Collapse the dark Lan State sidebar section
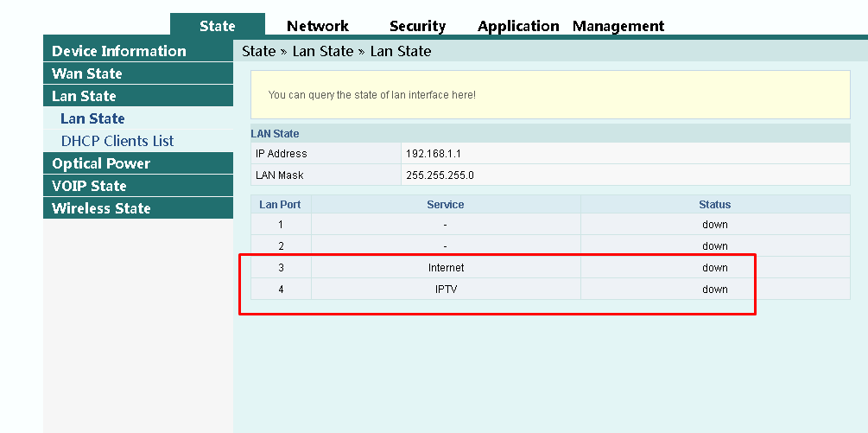 84,96
